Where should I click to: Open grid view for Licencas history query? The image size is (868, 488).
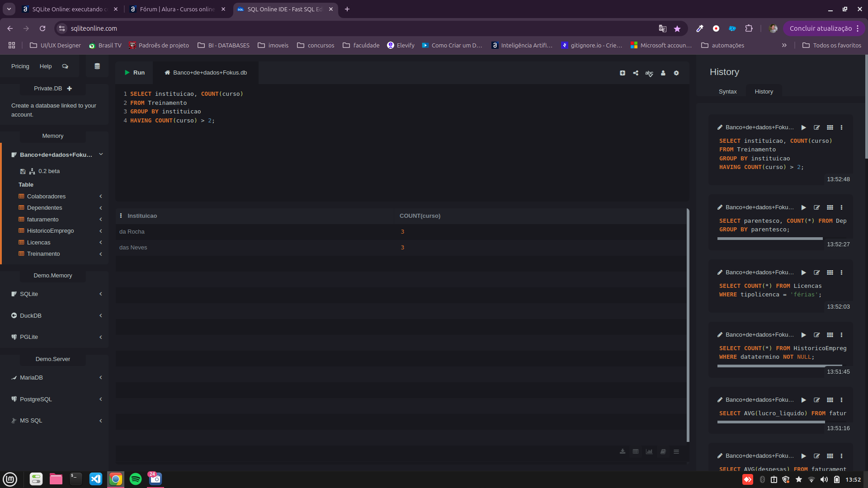click(830, 272)
